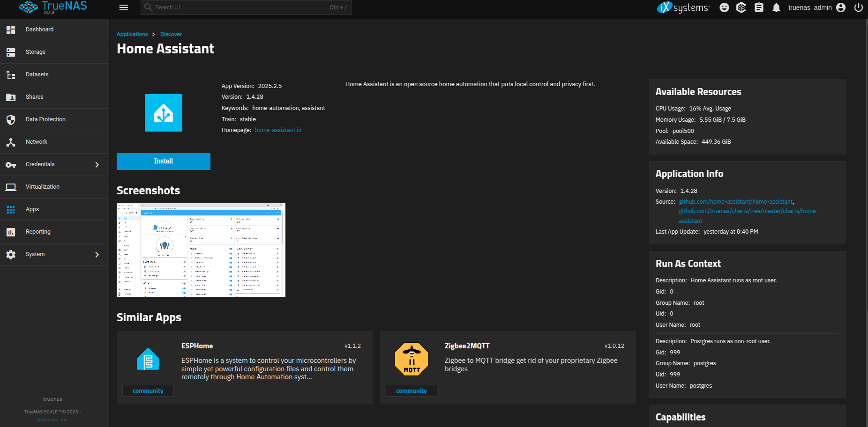The image size is (868, 427).
Task: Click the feedback smiley face icon
Action: coord(724,7)
